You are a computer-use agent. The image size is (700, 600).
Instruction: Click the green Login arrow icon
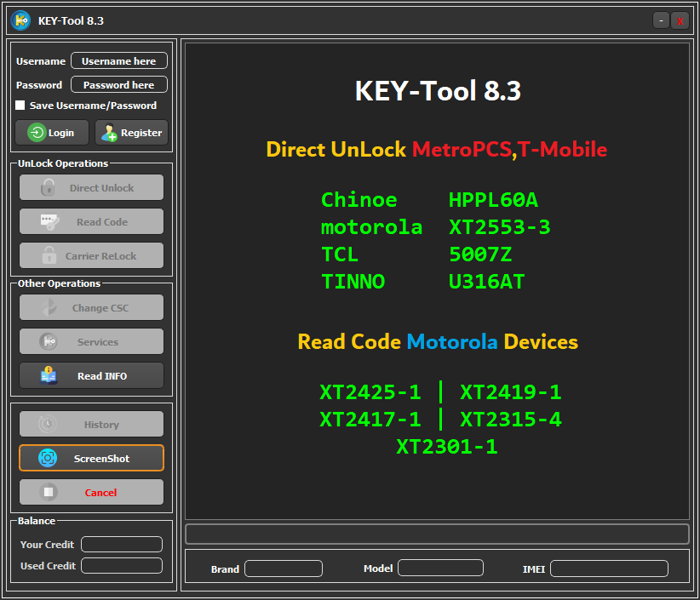[x=37, y=133]
